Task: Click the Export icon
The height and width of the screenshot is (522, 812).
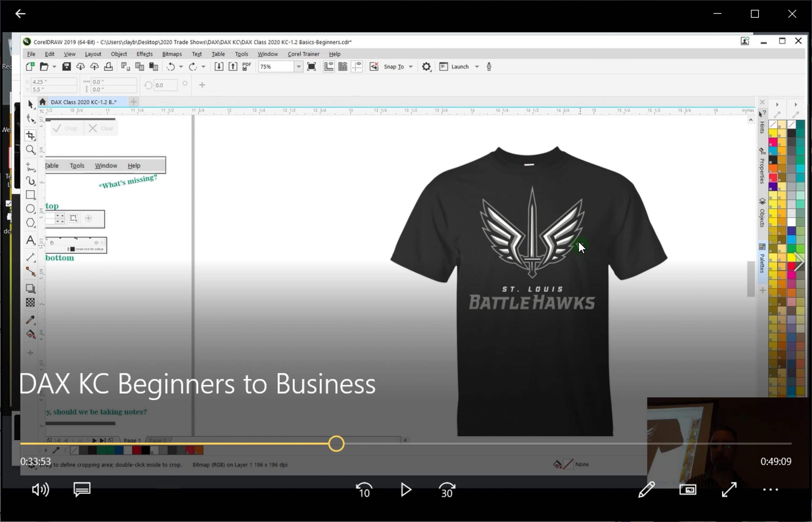Action: pyautogui.click(x=233, y=66)
